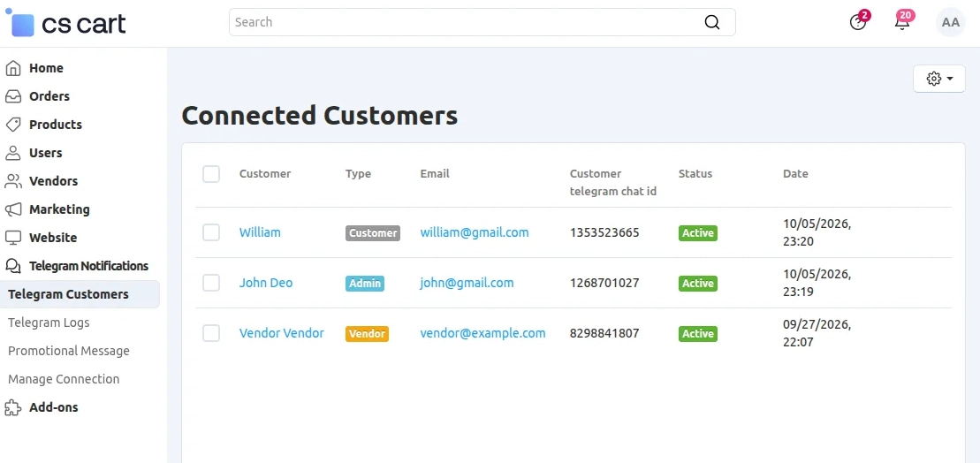Click the blue Admin type badge

365,284
